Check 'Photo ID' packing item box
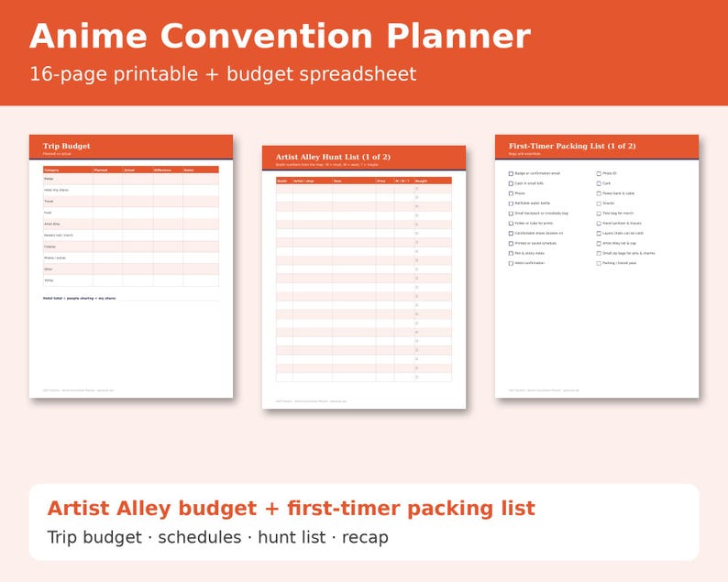The width and height of the screenshot is (728, 582). click(599, 173)
